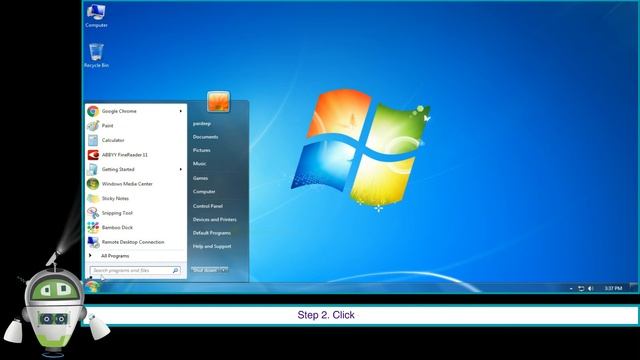
Task: Click the Snipping Tool scissors icon
Action: (93, 213)
